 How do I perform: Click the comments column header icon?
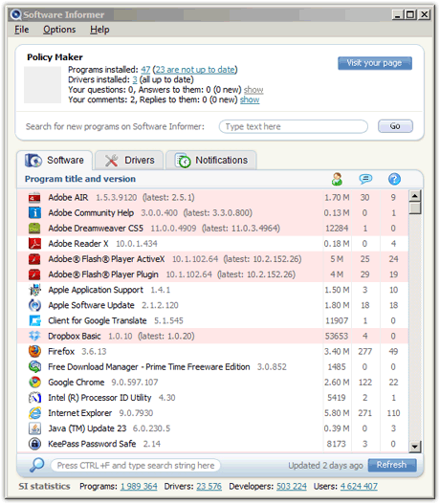click(365, 179)
